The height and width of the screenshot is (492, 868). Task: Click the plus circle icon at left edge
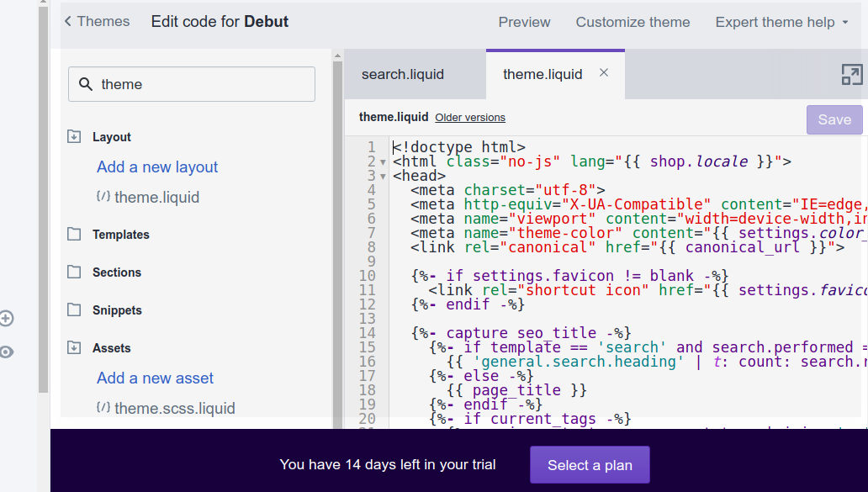pyautogui.click(x=7, y=318)
